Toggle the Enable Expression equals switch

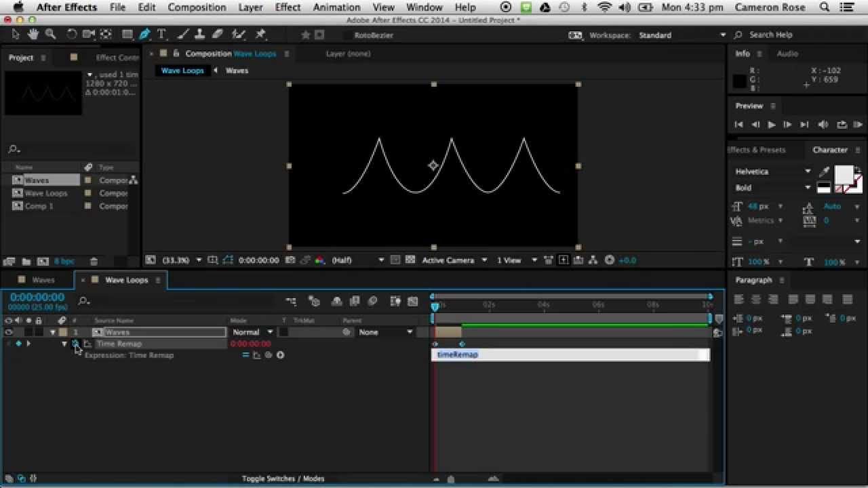245,355
